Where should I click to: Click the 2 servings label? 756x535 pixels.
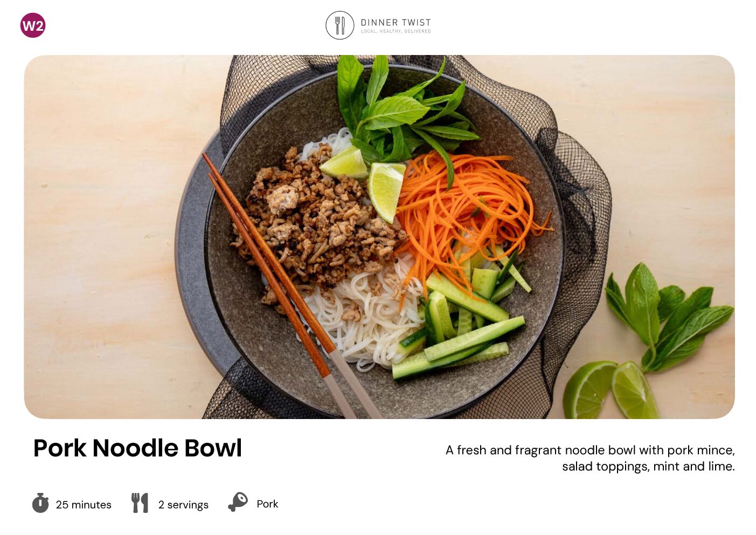(x=183, y=505)
